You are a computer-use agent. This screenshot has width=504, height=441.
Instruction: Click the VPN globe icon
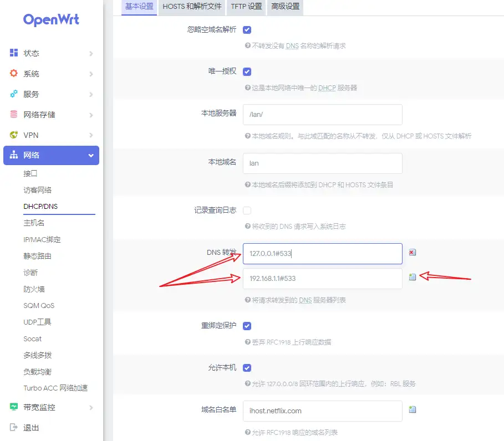14,135
